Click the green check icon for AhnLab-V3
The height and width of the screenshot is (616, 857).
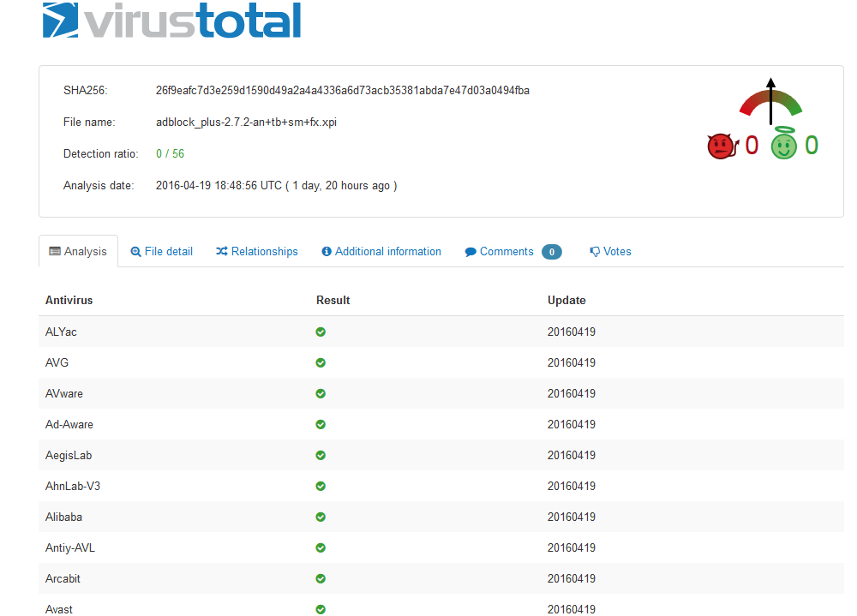pyautogui.click(x=321, y=486)
